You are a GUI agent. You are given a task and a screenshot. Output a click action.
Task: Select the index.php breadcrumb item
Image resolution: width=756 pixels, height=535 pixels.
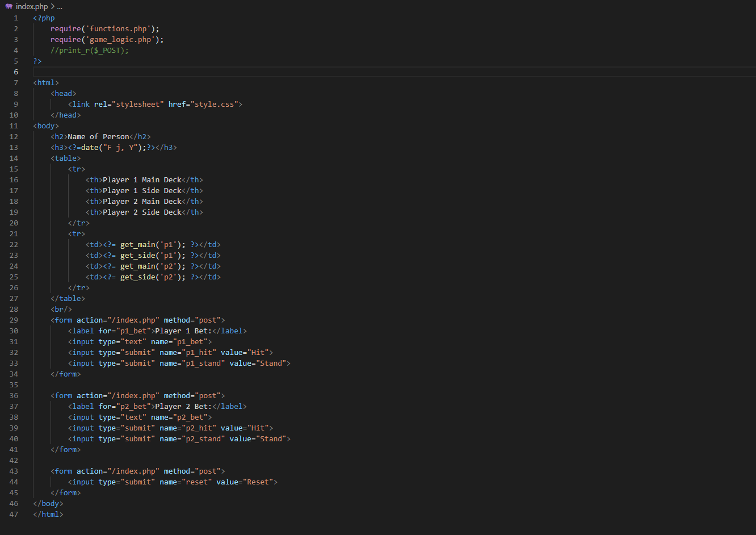point(32,6)
